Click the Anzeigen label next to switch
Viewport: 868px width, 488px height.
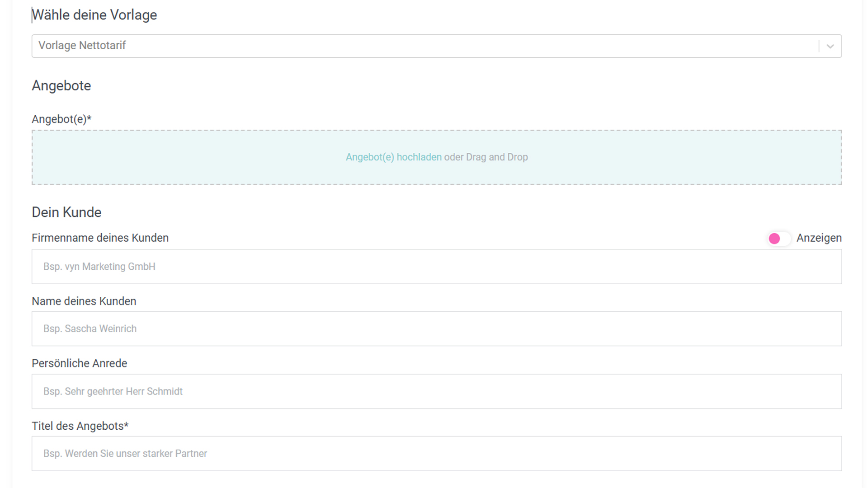pyautogui.click(x=819, y=238)
